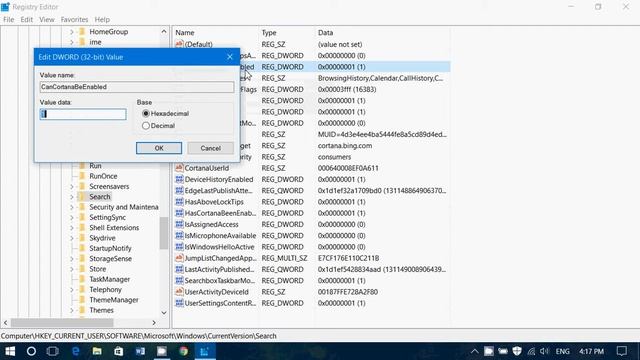Expand the SettingSync tree node

coord(71,218)
